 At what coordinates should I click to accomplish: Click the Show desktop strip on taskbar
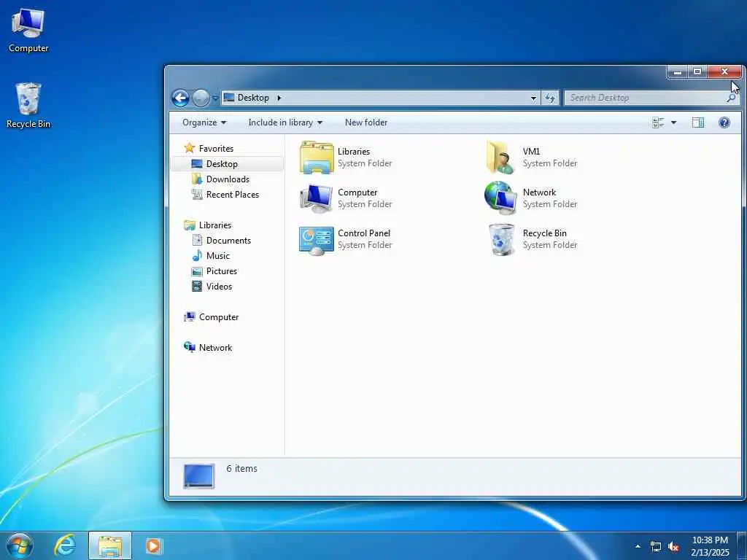pos(742,546)
